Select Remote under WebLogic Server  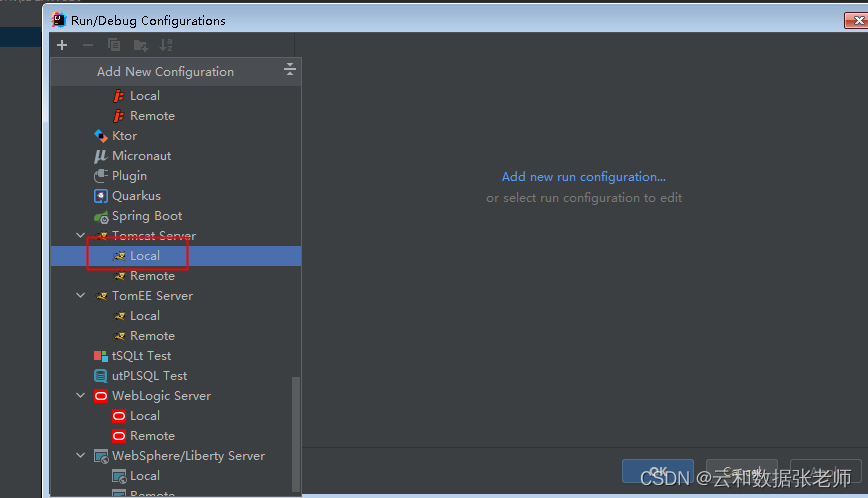pos(176,436)
